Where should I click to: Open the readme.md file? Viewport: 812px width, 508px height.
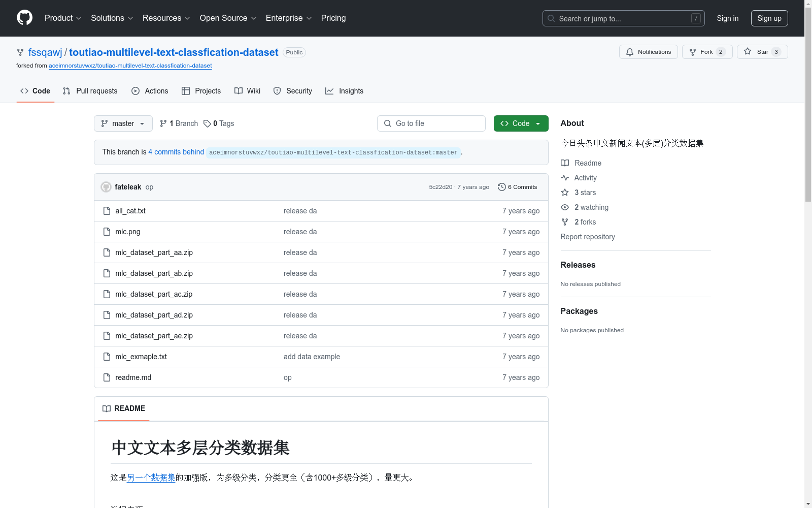tap(133, 377)
